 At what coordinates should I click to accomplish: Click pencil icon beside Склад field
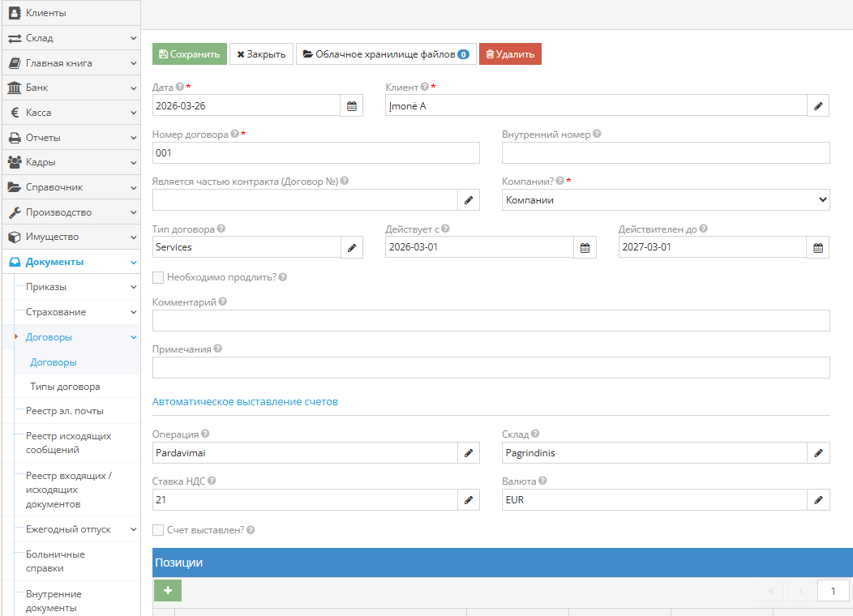coord(818,453)
